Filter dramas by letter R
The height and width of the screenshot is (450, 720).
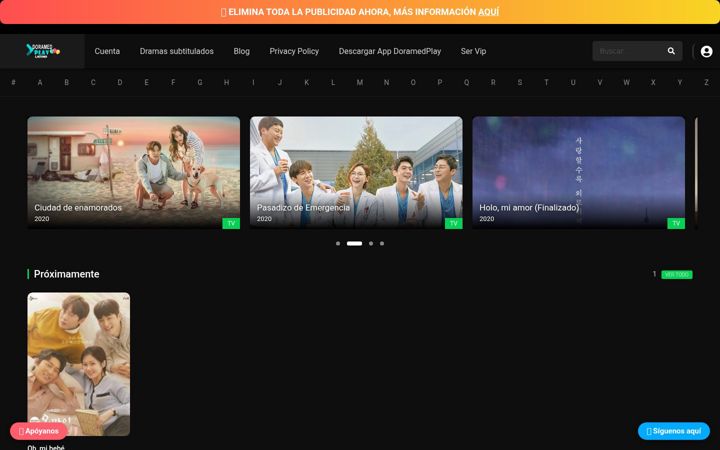tap(493, 83)
